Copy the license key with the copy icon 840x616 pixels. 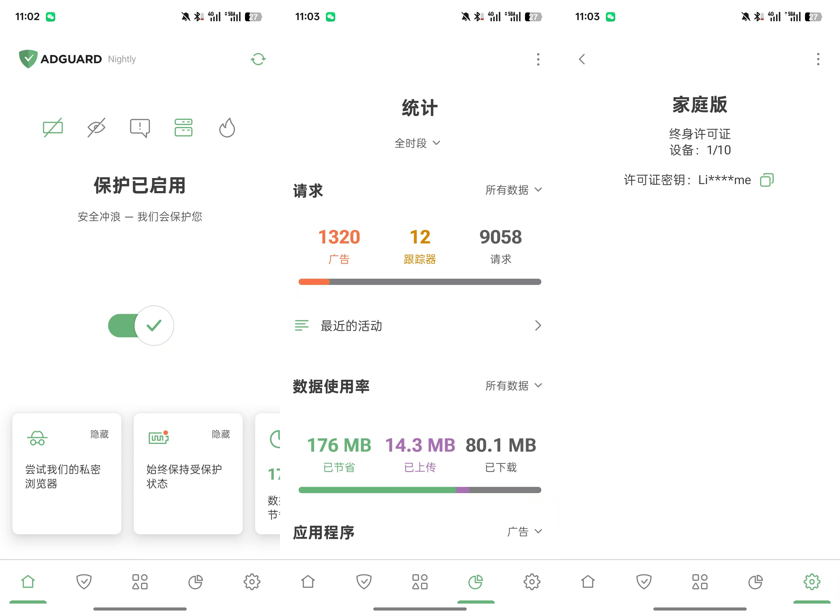(767, 180)
